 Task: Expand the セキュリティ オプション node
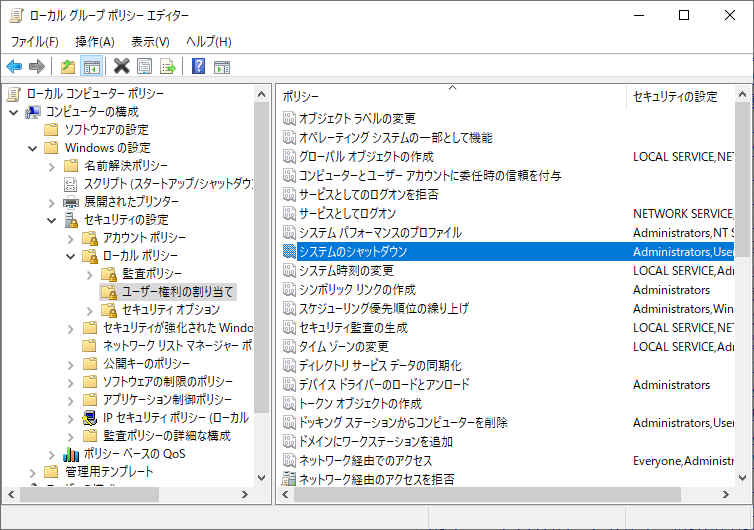[x=90, y=311]
